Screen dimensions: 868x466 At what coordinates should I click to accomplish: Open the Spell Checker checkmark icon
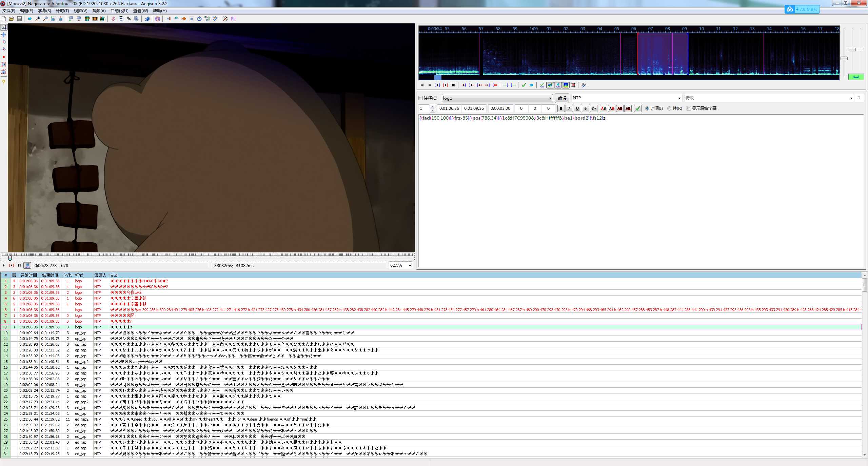pyautogui.click(x=215, y=19)
